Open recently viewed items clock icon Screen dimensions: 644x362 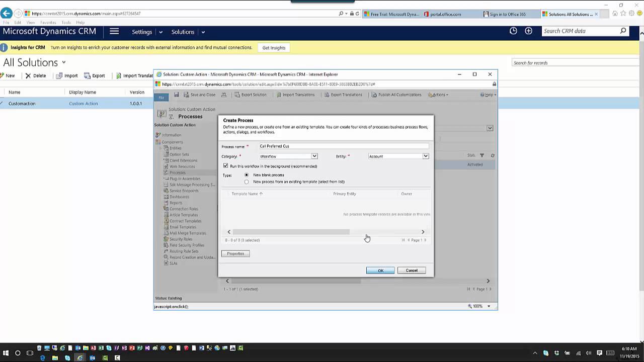click(513, 31)
